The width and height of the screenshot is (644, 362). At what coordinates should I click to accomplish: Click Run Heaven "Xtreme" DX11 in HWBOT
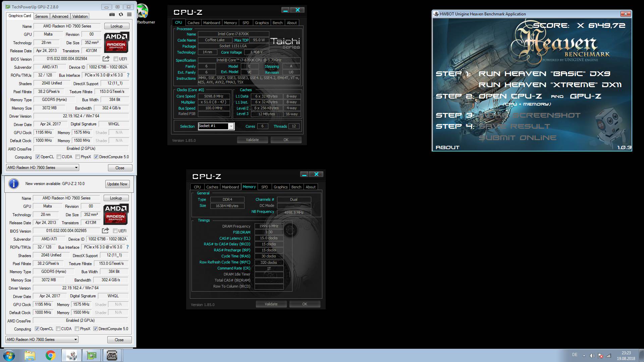coord(550,85)
